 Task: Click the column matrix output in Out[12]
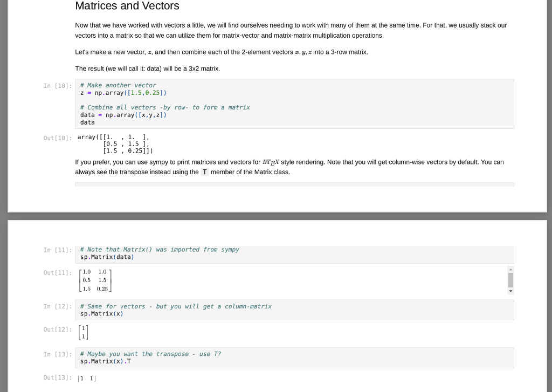point(84,333)
